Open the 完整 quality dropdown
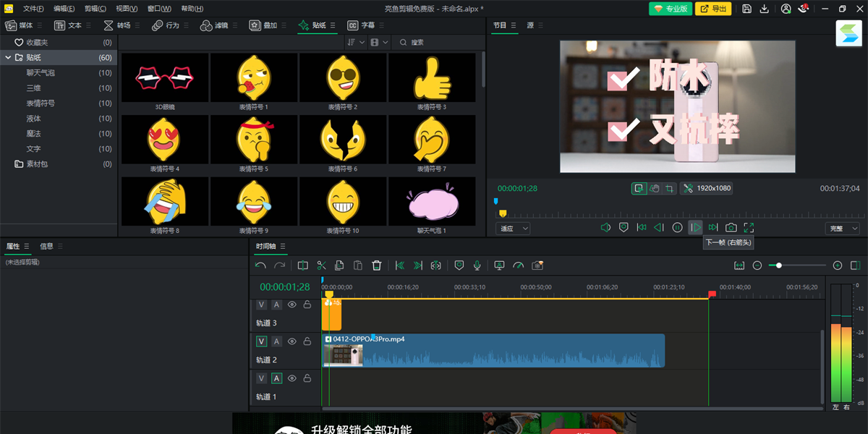This screenshot has height=434, width=868. pyautogui.click(x=843, y=228)
